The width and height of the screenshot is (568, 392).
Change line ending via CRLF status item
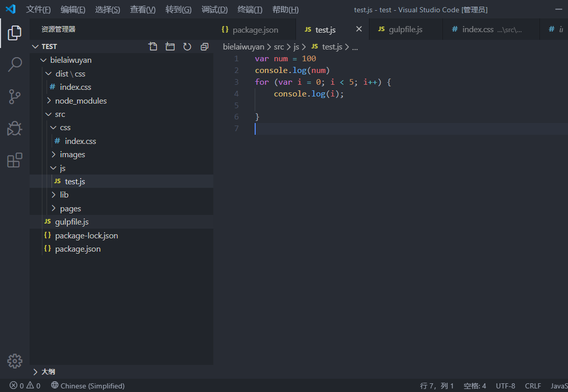coord(533,386)
